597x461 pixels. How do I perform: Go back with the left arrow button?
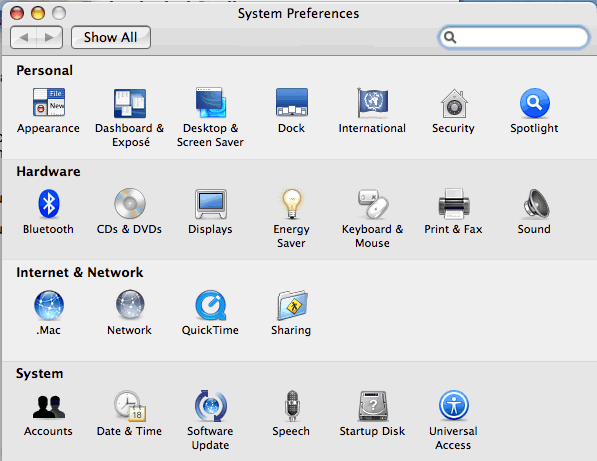point(23,37)
